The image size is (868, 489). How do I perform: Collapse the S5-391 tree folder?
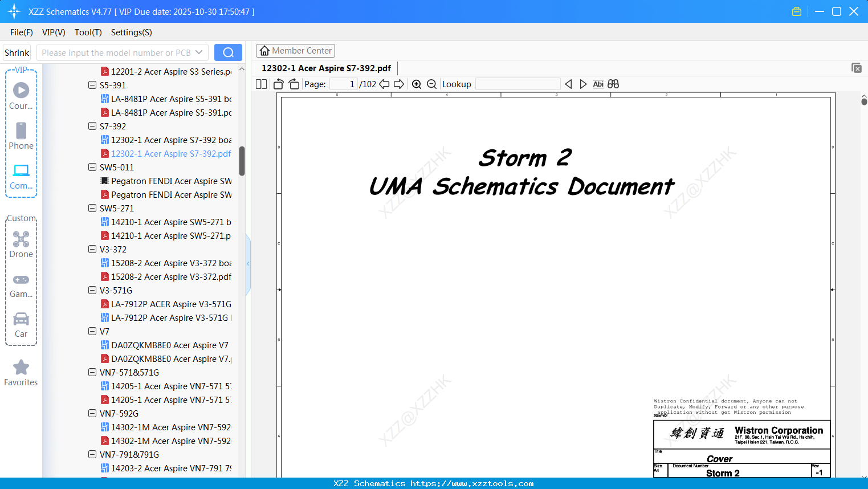click(x=92, y=85)
